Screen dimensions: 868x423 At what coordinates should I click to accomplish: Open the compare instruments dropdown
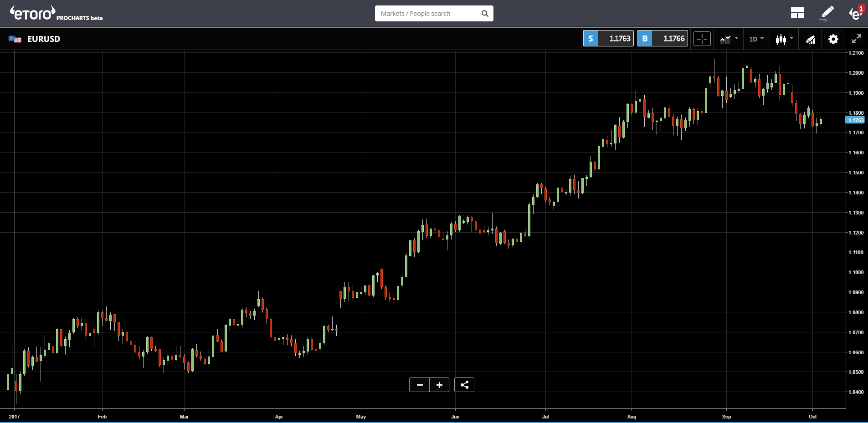[x=729, y=39]
